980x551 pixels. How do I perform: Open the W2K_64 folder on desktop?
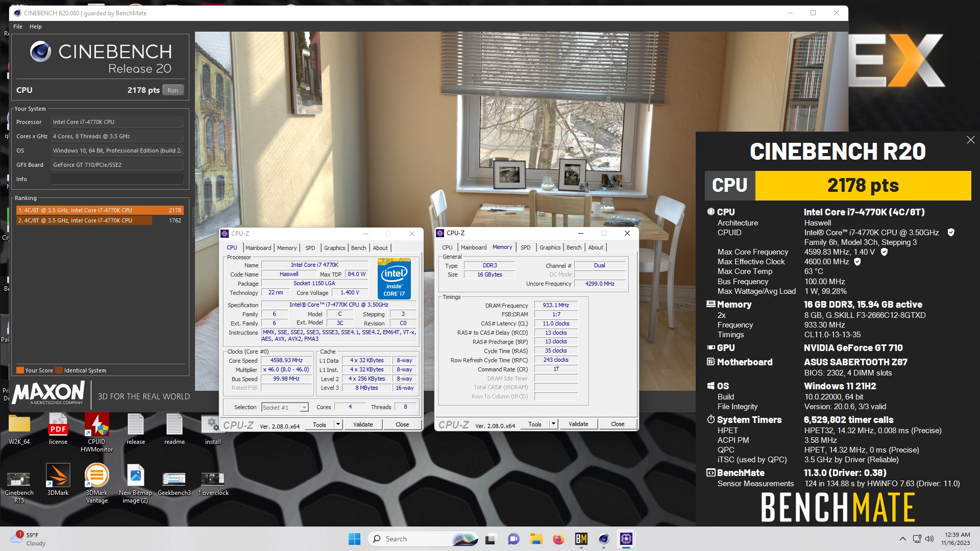(19, 429)
